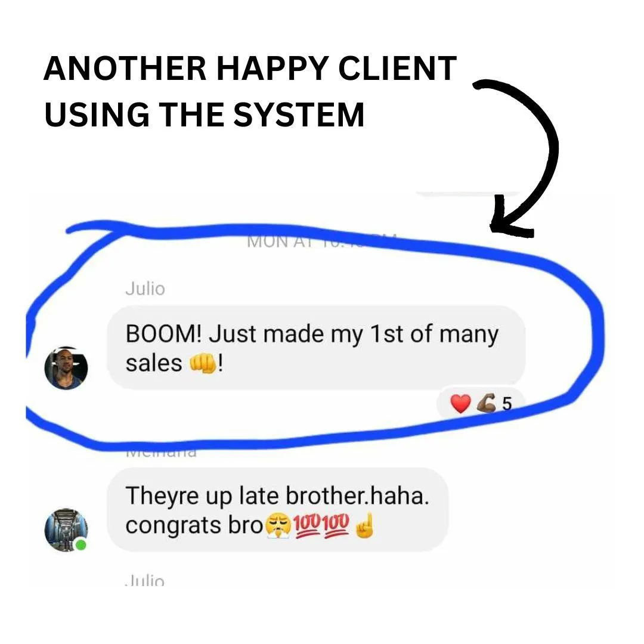Image resolution: width=644 pixels, height=644 pixels.
Task: Click the fist bump emoji after 'sales'
Action: pyautogui.click(x=203, y=364)
